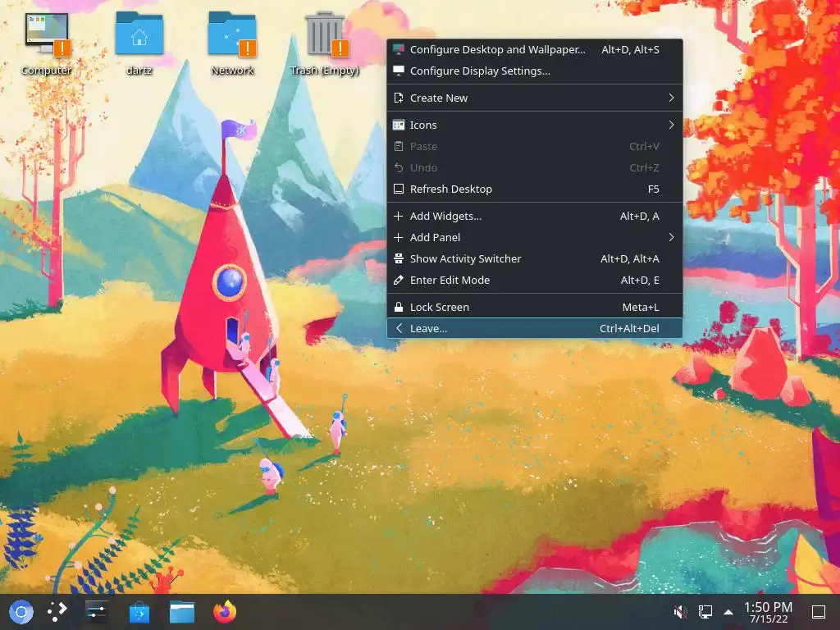Choose Add Widgets... from context menu
The image size is (840, 630).
point(534,216)
